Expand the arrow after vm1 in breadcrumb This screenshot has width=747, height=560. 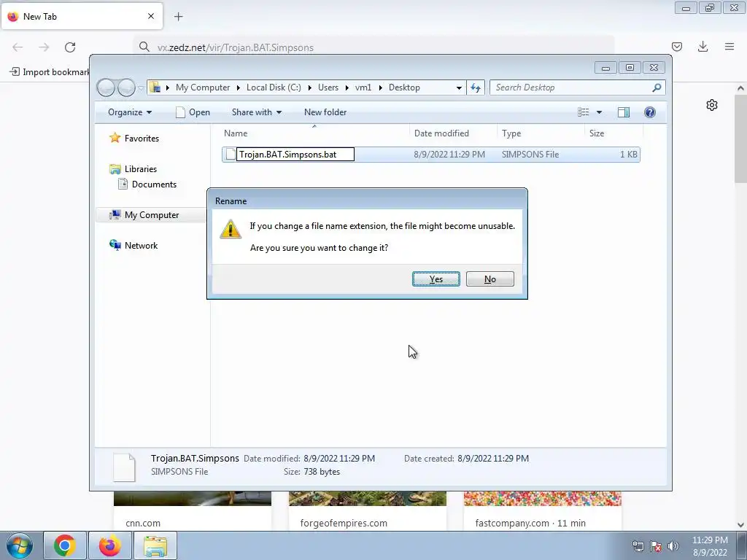[x=380, y=87]
